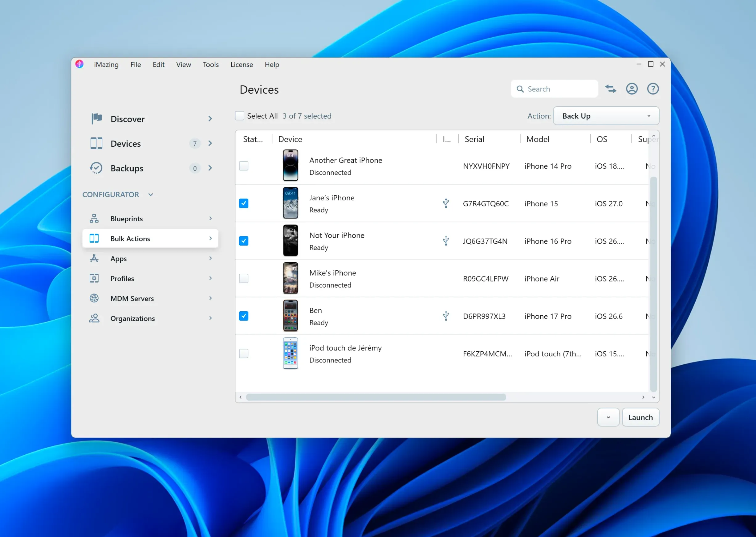This screenshot has width=756, height=537.
Task: Click the iMazing app logo icon
Action: pos(79,64)
